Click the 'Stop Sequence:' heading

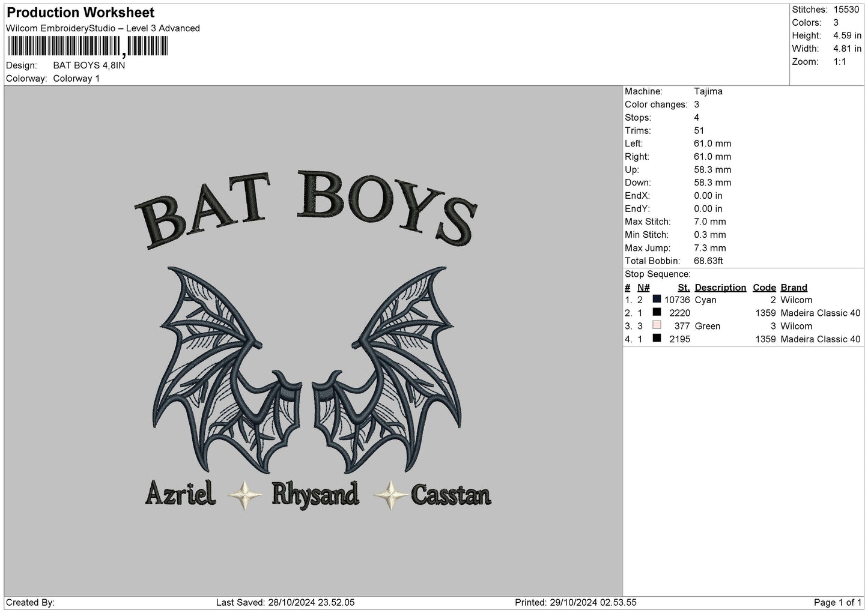[x=658, y=274]
